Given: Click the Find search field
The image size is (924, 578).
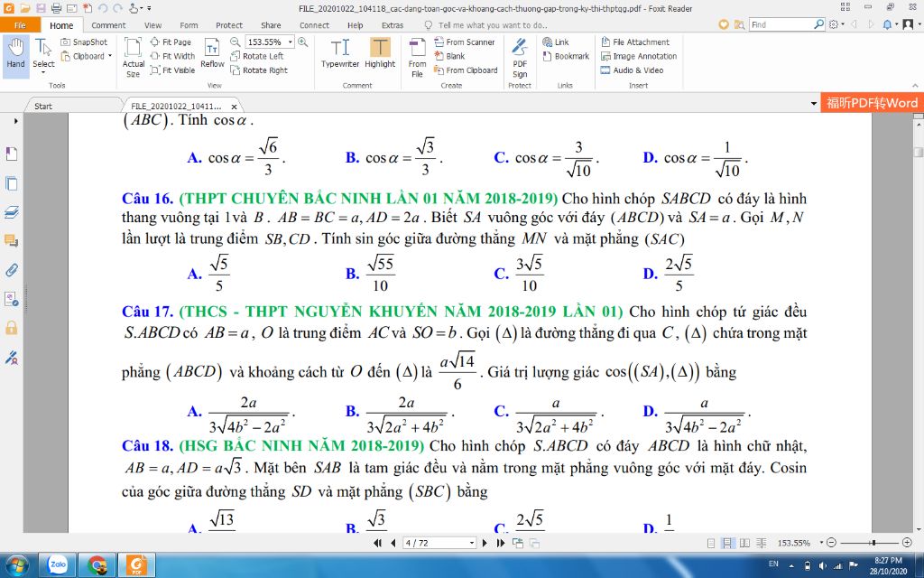Looking at the screenshot, I should [x=781, y=24].
